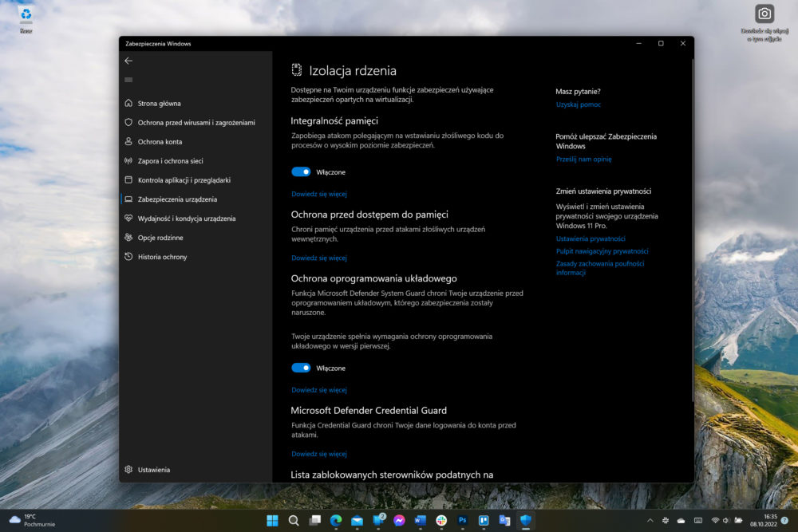
Task: Click the vertical scrollbar of the window
Action: (x=692, y=229)
